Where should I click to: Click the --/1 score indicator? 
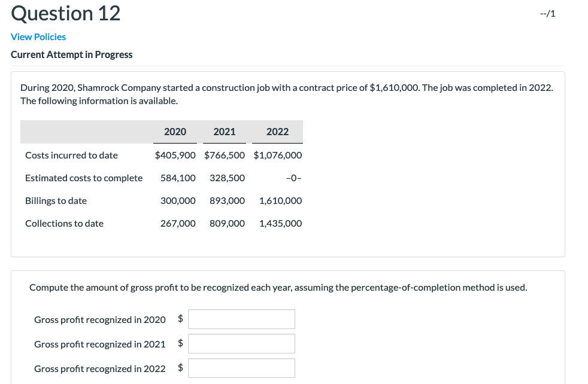(x=547, y=13)
